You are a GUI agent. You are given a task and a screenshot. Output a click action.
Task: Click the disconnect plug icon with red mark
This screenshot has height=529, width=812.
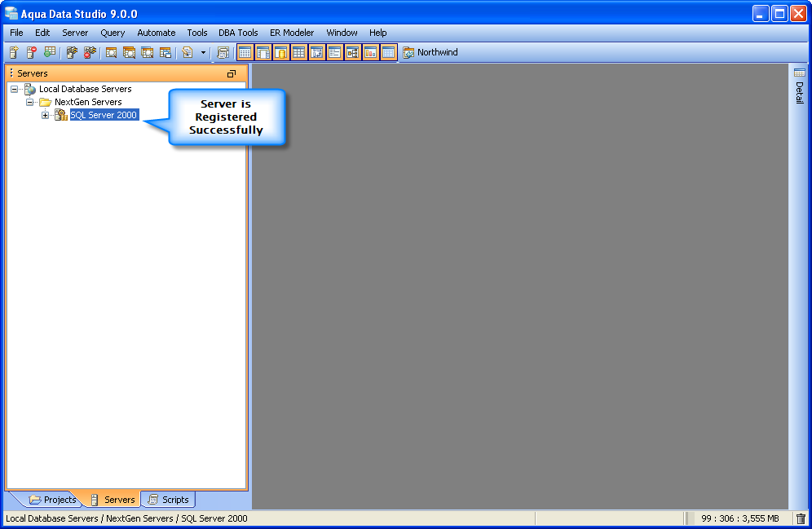(90, 52)
